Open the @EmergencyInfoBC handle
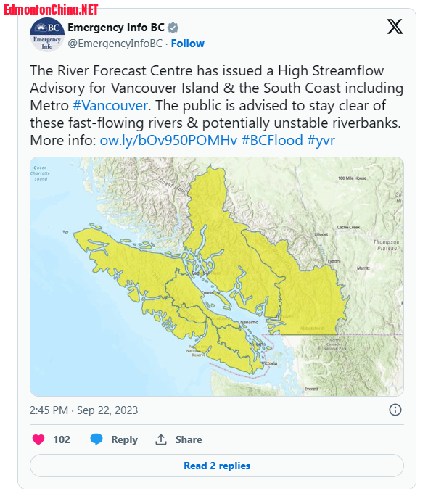Image resolution: width=436 pixels, height=504 pixels. point(115,44)
